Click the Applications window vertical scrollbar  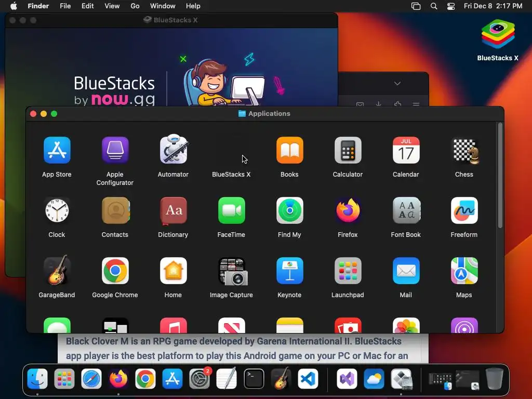point(500,175)
